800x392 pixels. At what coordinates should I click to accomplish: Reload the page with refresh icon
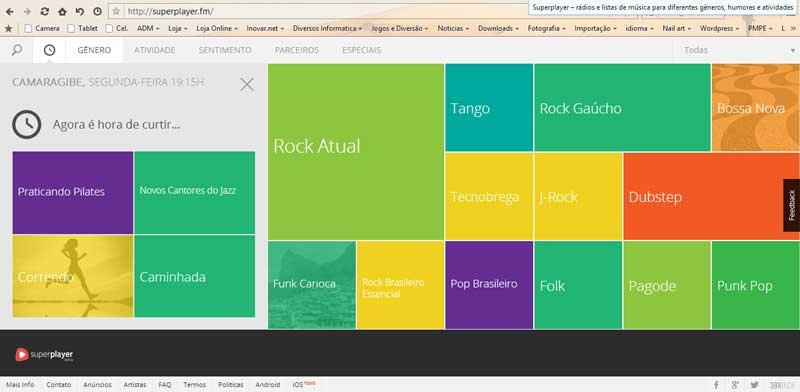[44, 11]
